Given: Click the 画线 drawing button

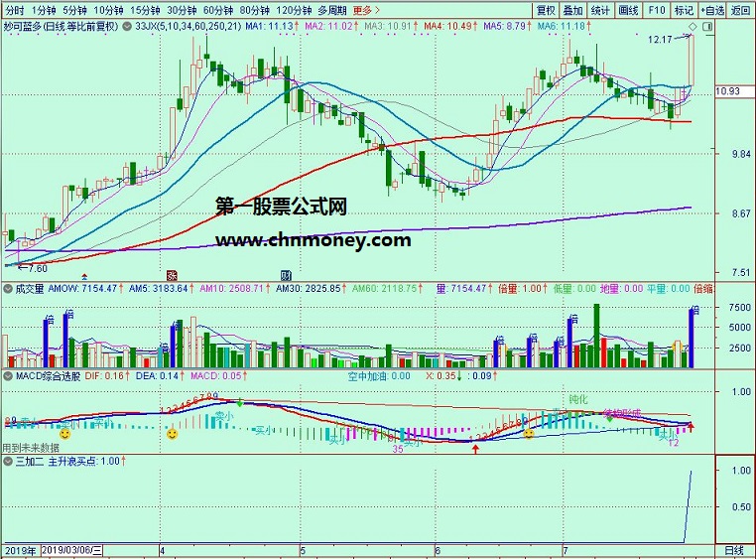Looking at the screenshot, I should coord(628,10).
